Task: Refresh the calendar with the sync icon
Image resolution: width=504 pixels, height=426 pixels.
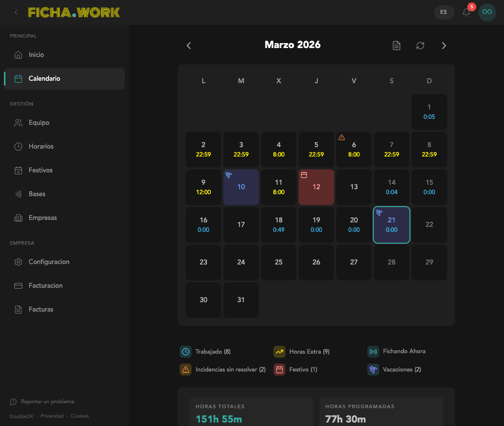Action: tap(420, 46)
